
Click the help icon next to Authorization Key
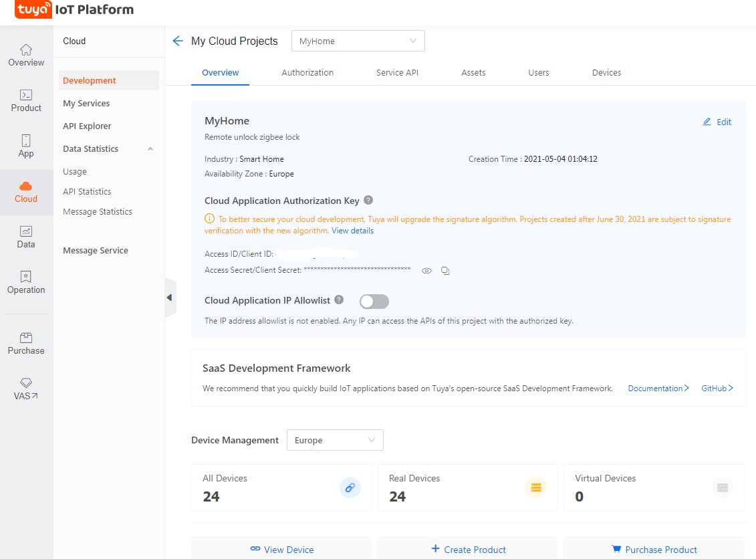coord(368,200)
